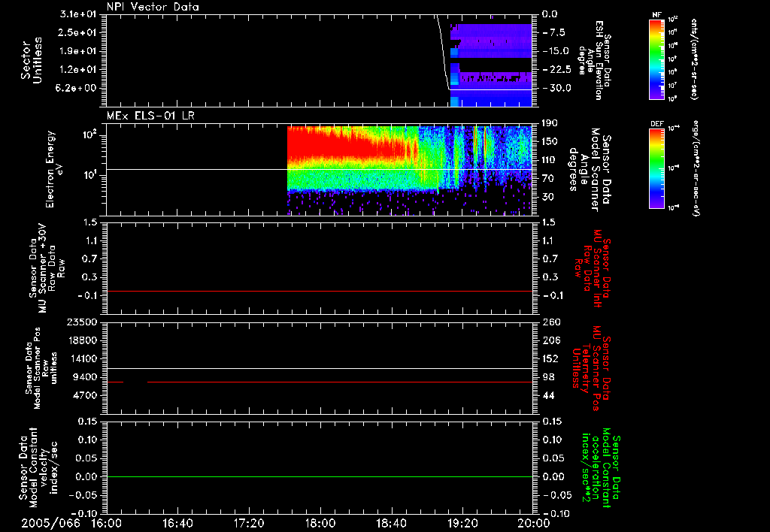
Task: Click the 18:00 time axis label
Action: point(320,523)
